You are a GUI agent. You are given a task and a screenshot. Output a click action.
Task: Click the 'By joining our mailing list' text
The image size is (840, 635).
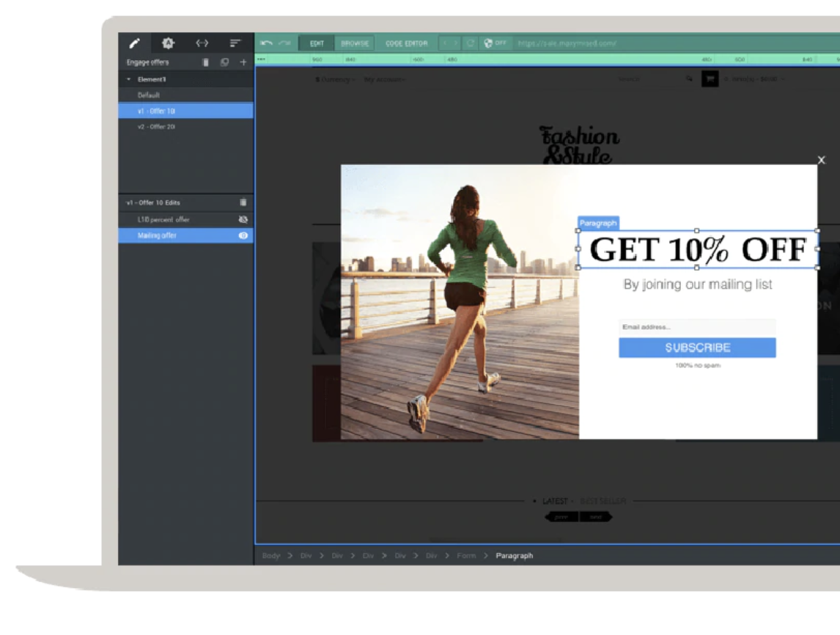click(698, 284)
